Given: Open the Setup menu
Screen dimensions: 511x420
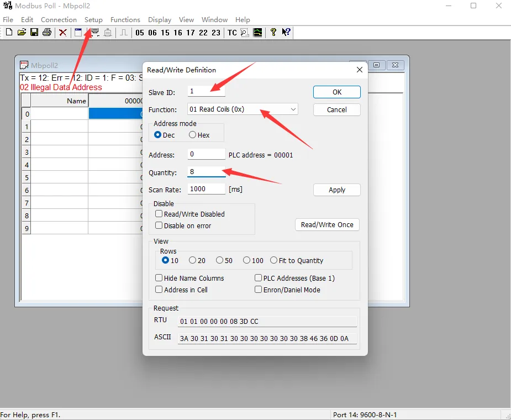Looking at the screenshot, I should (93, 19).
